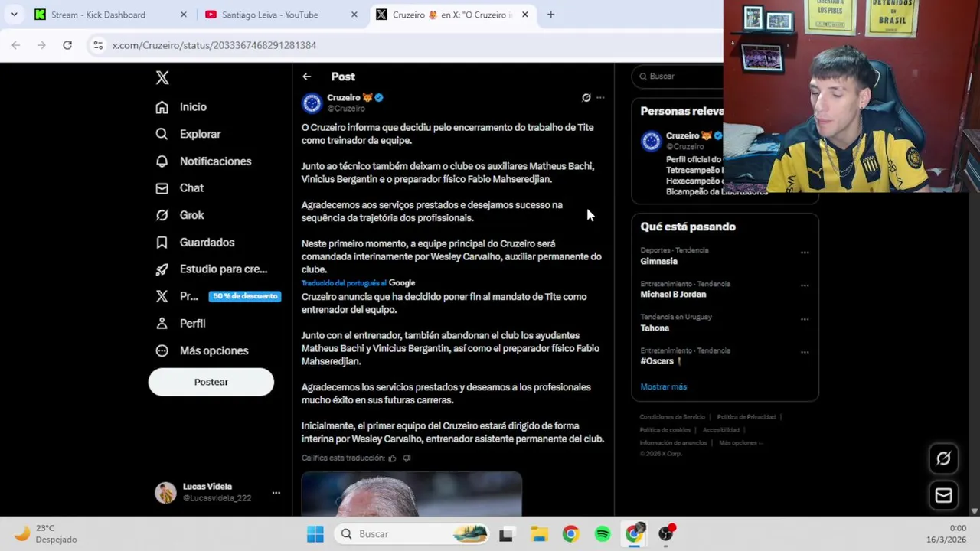Click the Grok icon on Cruzeiro post

click(586, 98)
